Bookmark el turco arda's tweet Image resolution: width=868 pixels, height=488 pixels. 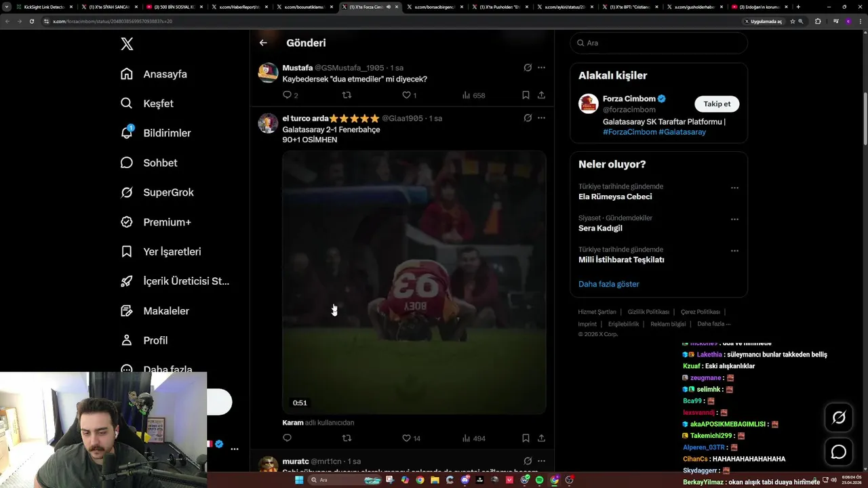point(526,438)
